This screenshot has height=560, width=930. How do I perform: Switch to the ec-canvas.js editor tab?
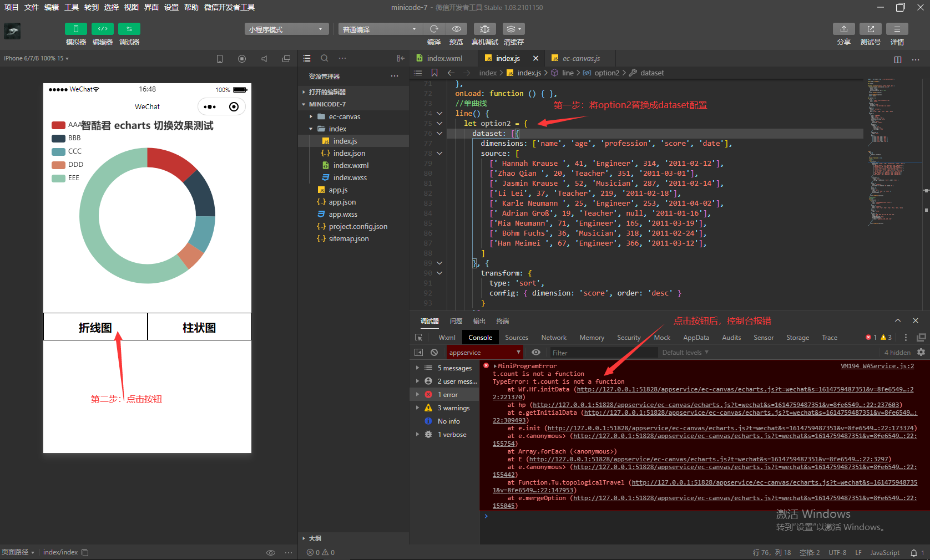pos(580,58)
